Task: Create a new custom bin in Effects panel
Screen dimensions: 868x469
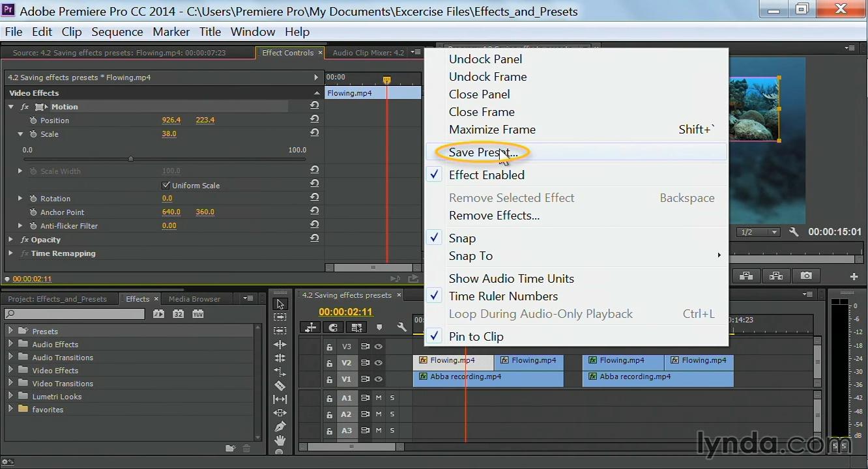Action: coord(230,448)
